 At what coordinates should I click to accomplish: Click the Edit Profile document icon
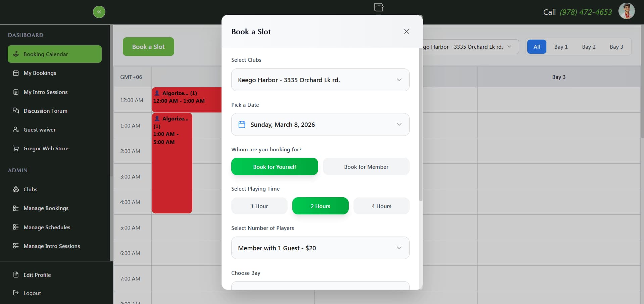coord(16,275)
